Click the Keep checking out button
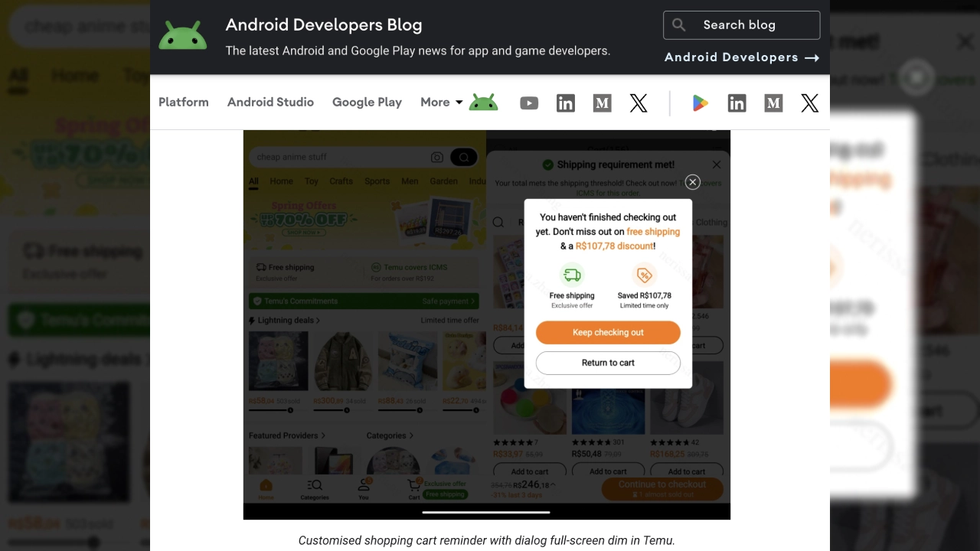The height and width of the screenshot is (551, 980). click(608, 332)
